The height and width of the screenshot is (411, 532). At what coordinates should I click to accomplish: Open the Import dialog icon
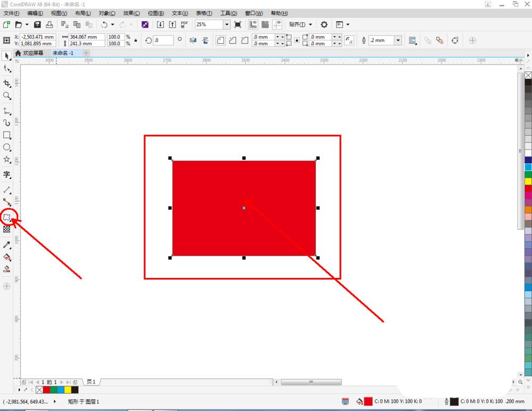[160, 24]
